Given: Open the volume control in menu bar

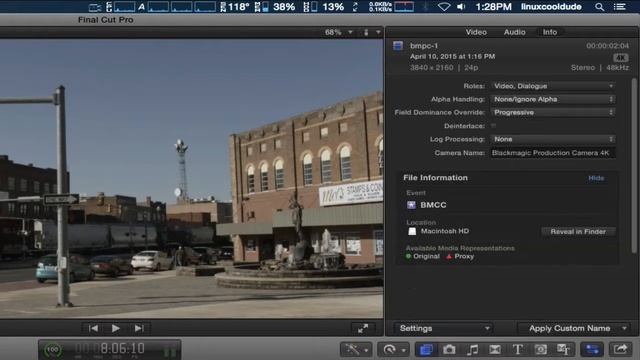Looking at the screenshot, I should 461,7.
